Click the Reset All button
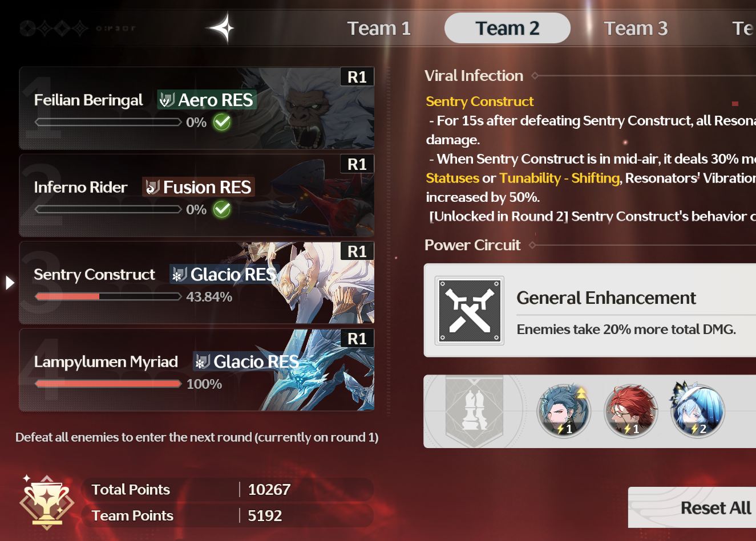The height and width of the screenshot is (541, 756). click(715, 507)
